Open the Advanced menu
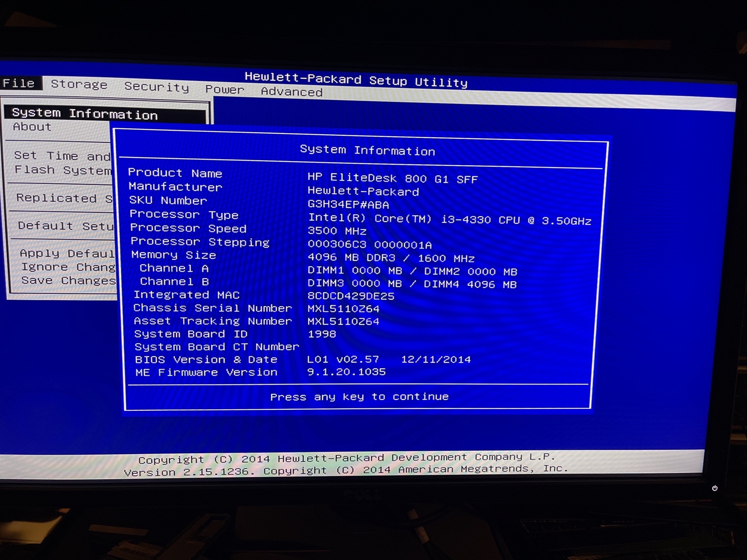 click(291, 91)
